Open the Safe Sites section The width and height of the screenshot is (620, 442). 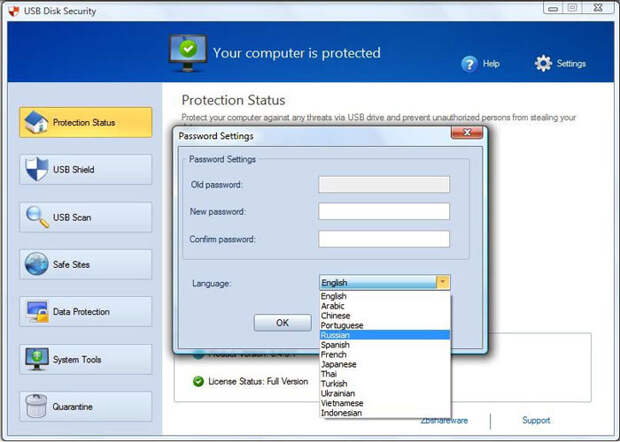pyautogui.click(x=85, y=264)
